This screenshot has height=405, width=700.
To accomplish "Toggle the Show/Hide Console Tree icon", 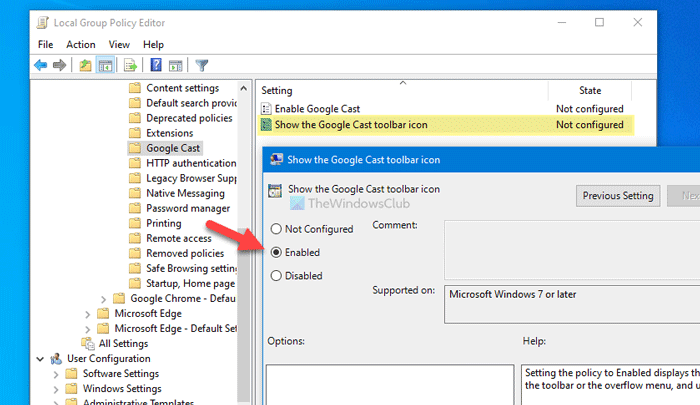I will point(105,66).
